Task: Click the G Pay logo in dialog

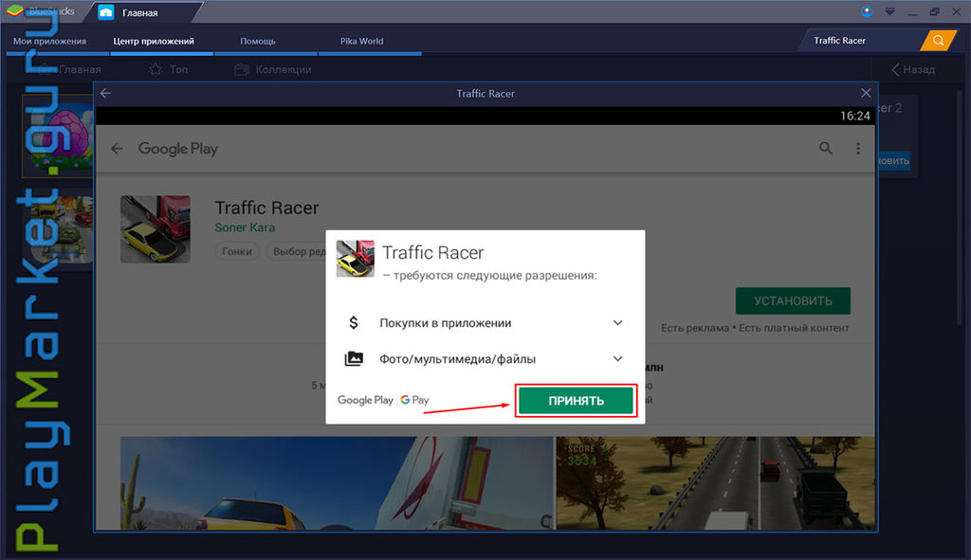Action: click(x=414, y=400)
